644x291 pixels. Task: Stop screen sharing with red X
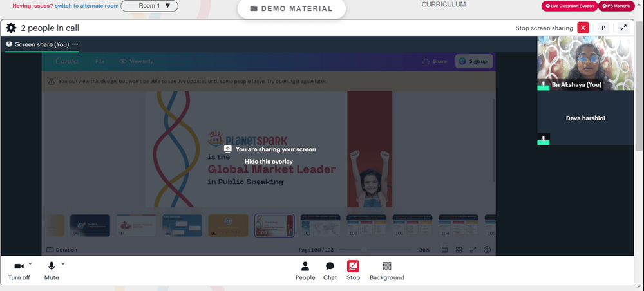click(583, 28)
